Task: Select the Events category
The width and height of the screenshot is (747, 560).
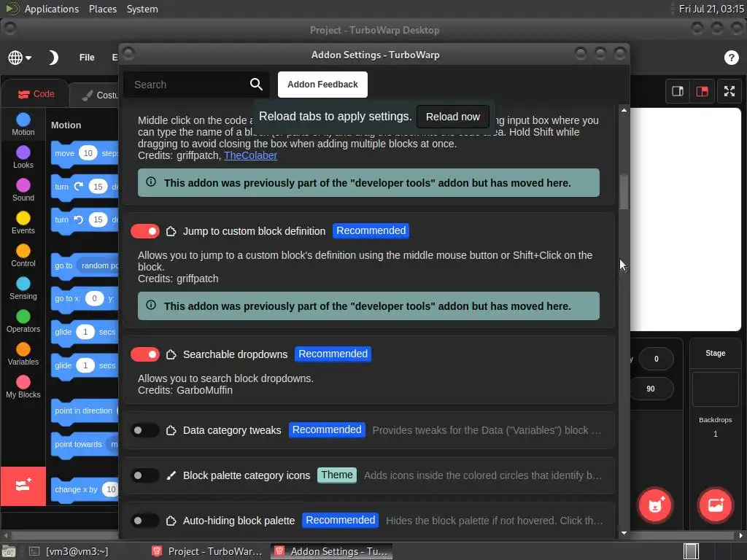Action: point(23,223)
